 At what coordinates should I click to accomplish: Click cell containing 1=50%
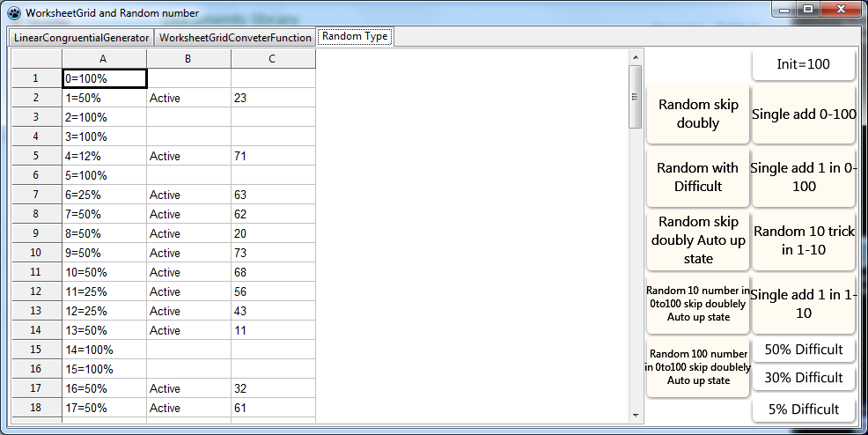[x=105, y=98]
